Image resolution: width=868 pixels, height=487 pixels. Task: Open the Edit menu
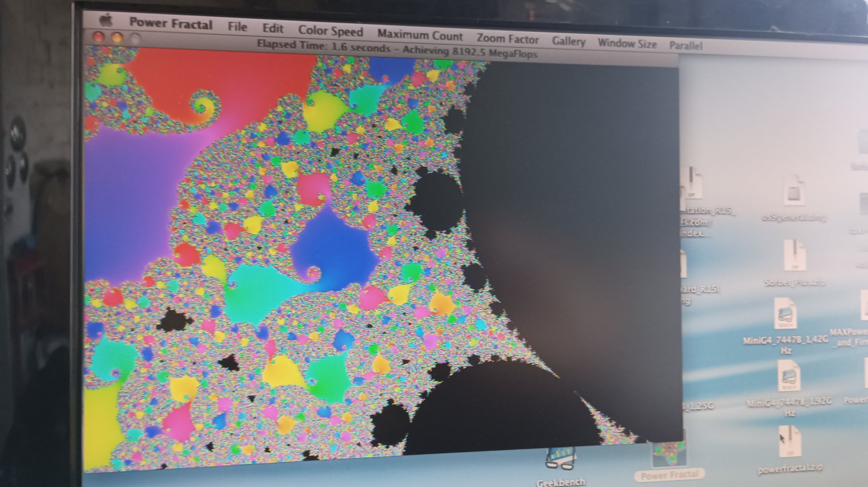click(273, 29)
